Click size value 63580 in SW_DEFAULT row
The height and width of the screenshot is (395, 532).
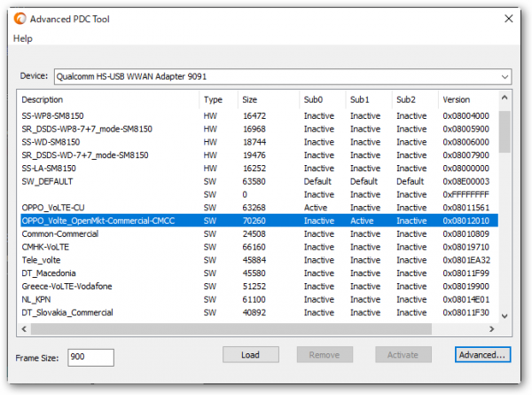point(254,182)
